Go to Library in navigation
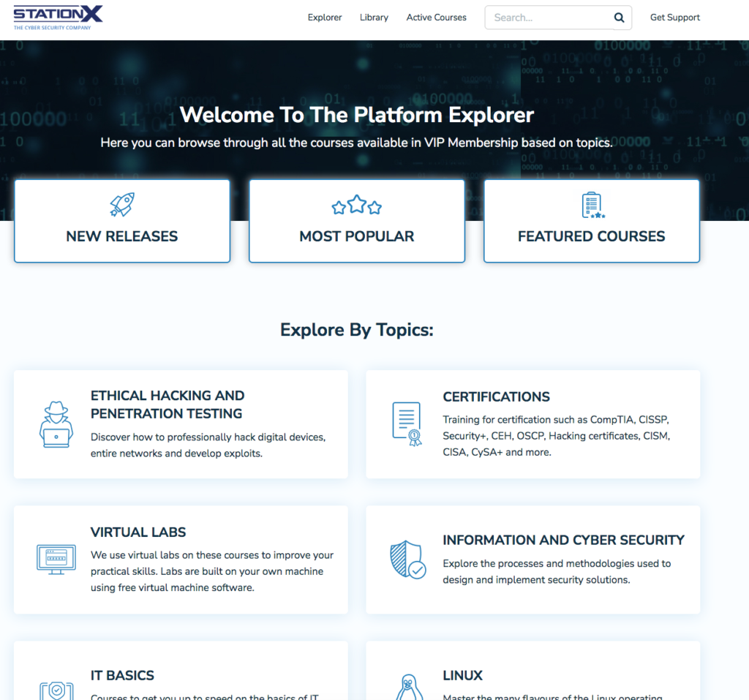The width and height of the screenshot is (749, 700). click(x=374, y=18)
